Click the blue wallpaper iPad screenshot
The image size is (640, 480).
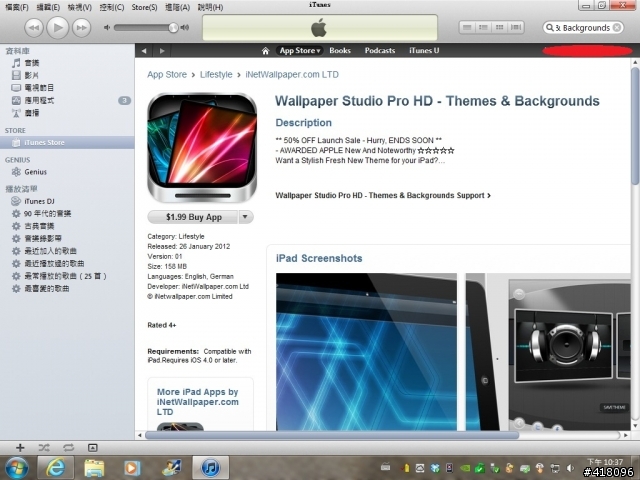pyautogui.click(x=367, y=352)
